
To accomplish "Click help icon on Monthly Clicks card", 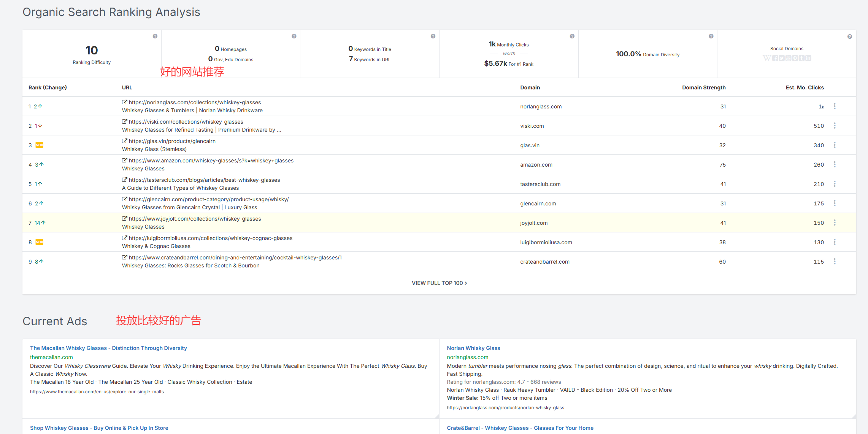I will point(572,36).
